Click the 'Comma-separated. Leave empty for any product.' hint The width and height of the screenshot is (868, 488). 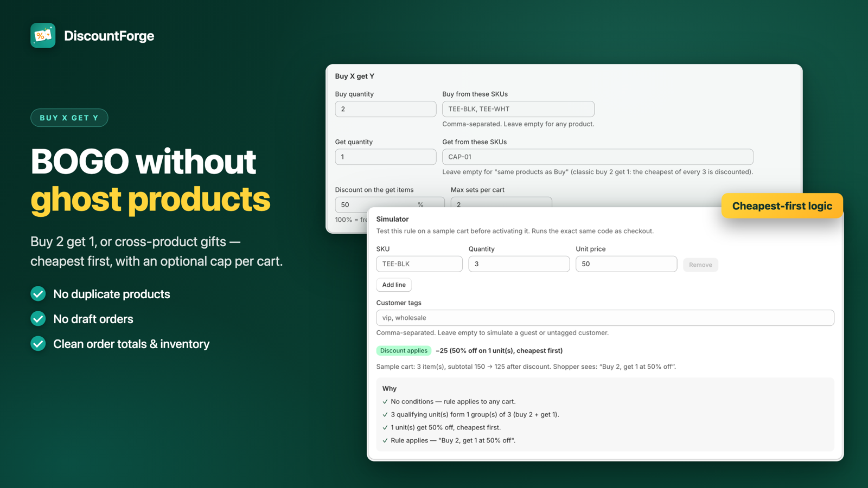[x=518, y=124]
